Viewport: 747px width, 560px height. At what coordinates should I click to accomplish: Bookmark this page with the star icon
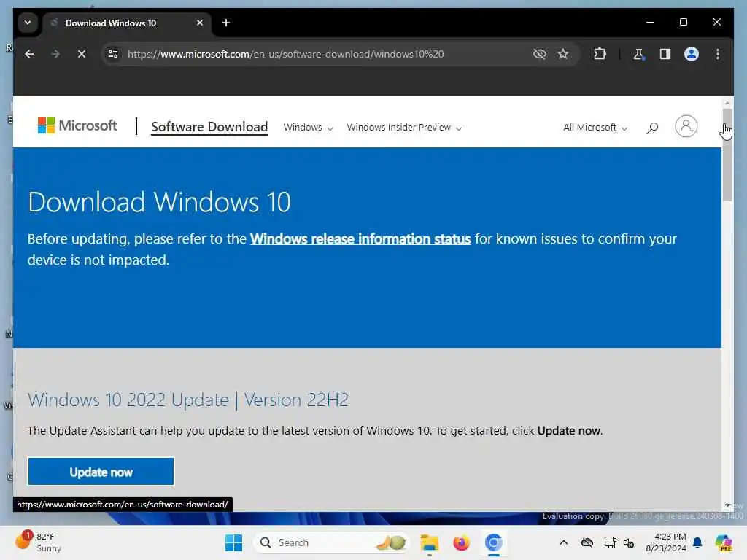pyautogui.click(x=563, y=54)
